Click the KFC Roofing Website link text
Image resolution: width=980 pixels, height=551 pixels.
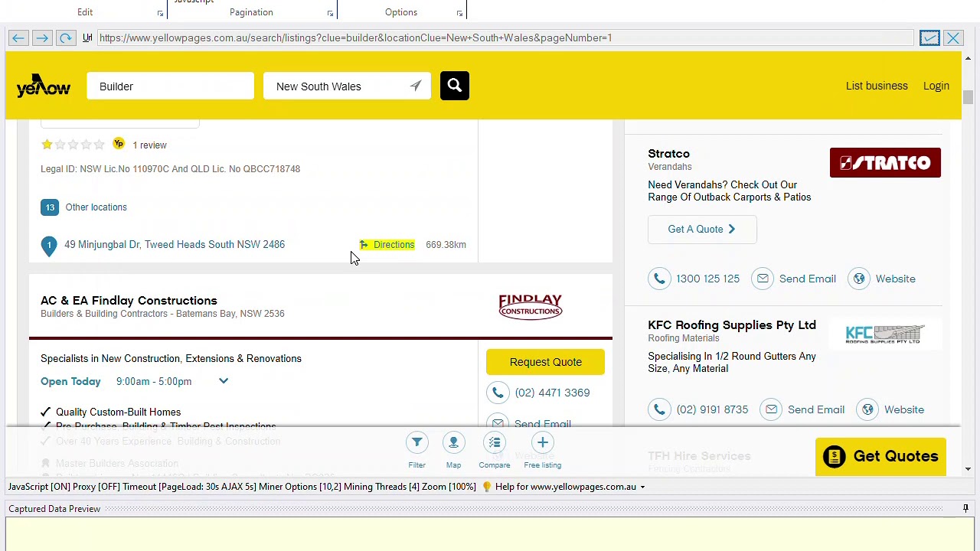904,409
